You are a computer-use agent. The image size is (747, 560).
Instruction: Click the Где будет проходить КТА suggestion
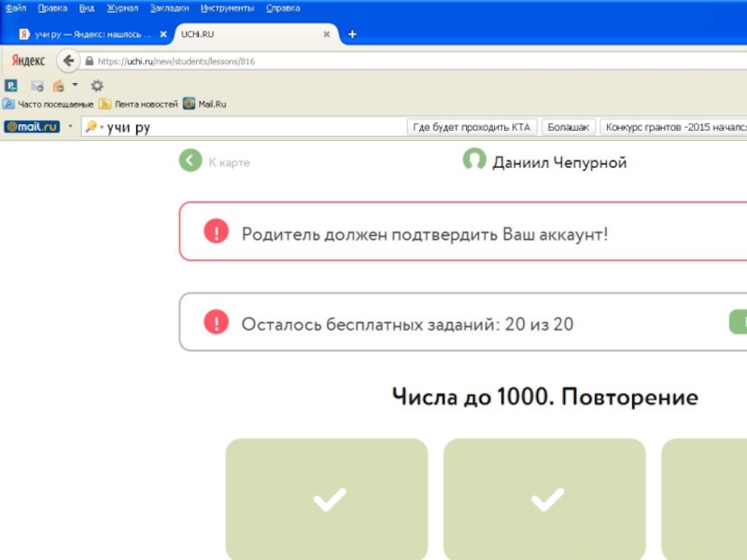click(x=472, y=127)
